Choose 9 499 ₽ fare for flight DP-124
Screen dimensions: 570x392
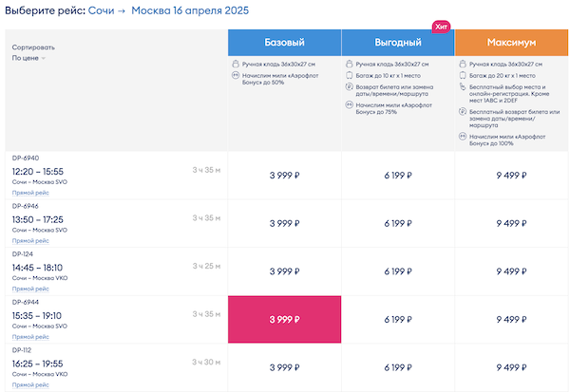511,271
